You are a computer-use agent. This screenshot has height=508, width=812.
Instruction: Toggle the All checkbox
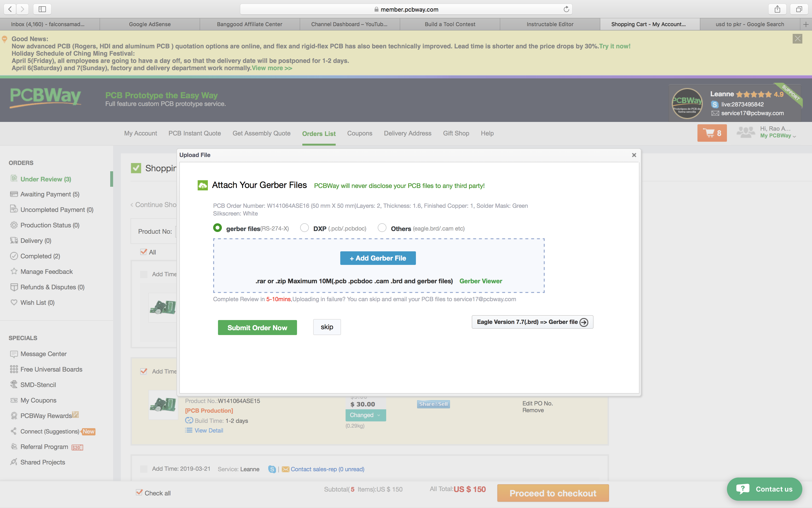pos(144,252)
